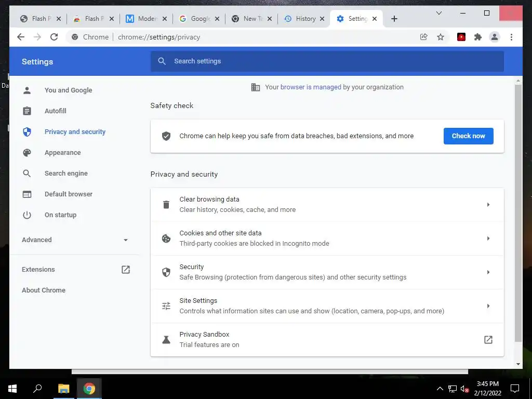
Task: Click the settings page vertical scrollbar
Action: tap(518, 213)
